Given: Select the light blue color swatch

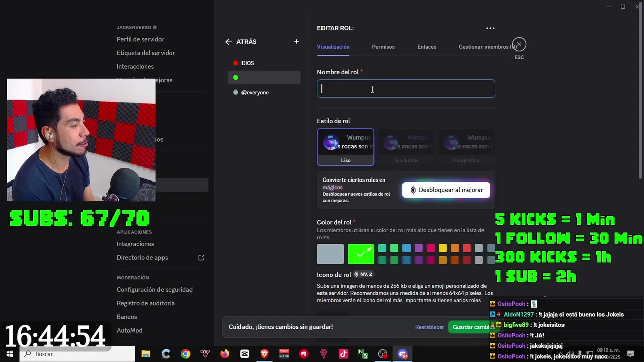Looking at the screenshot, I should tap(407, 248).
